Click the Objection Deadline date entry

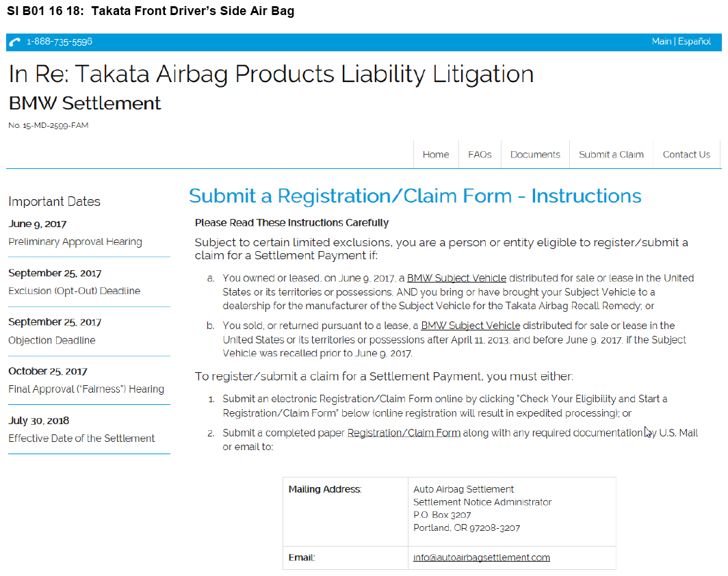pos(52,340)
